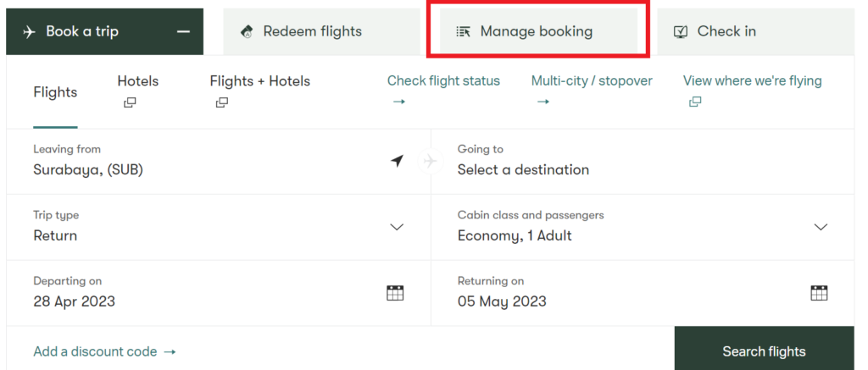Open the Returning on calendar icon
Screen dimensions: 868x370
click(x=820, y=293)
